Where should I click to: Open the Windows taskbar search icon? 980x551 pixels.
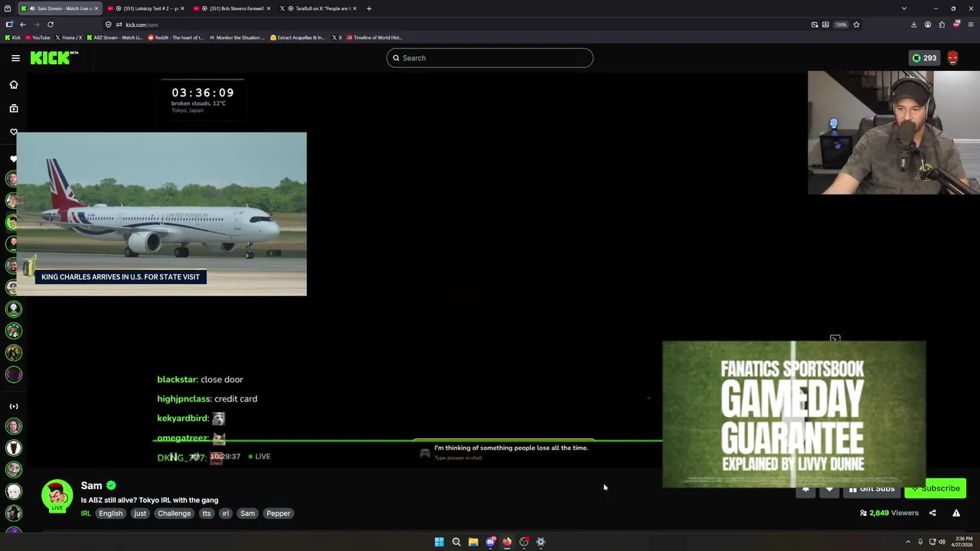(x=456, y=542)
